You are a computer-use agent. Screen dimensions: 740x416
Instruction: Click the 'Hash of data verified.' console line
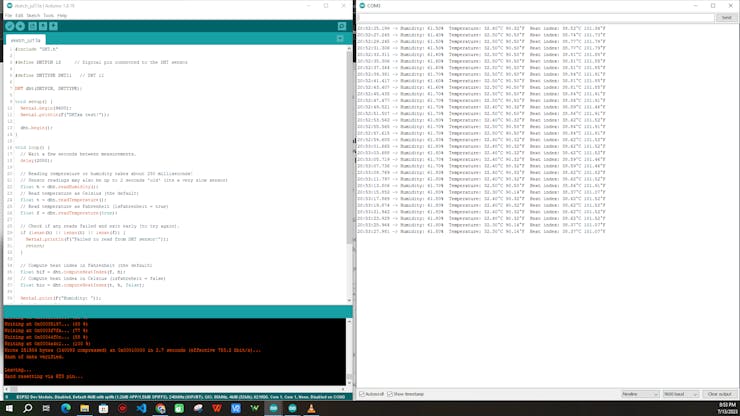[x=34, y=357]
